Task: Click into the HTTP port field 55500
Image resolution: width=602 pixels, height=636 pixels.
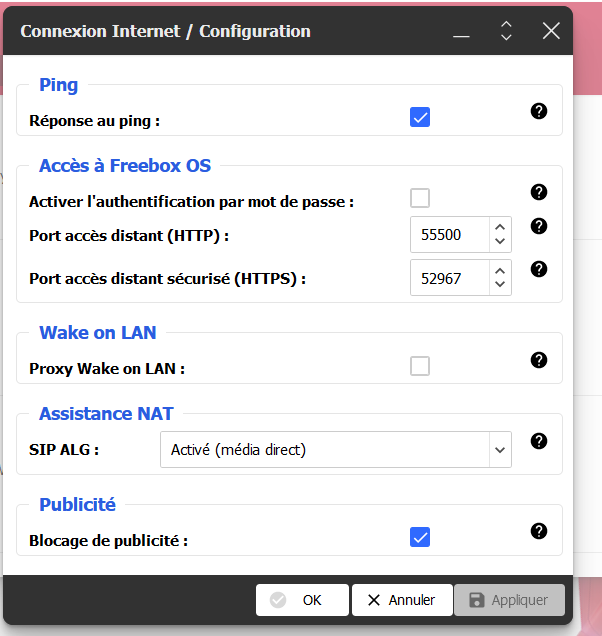Action: click(449, 235)
